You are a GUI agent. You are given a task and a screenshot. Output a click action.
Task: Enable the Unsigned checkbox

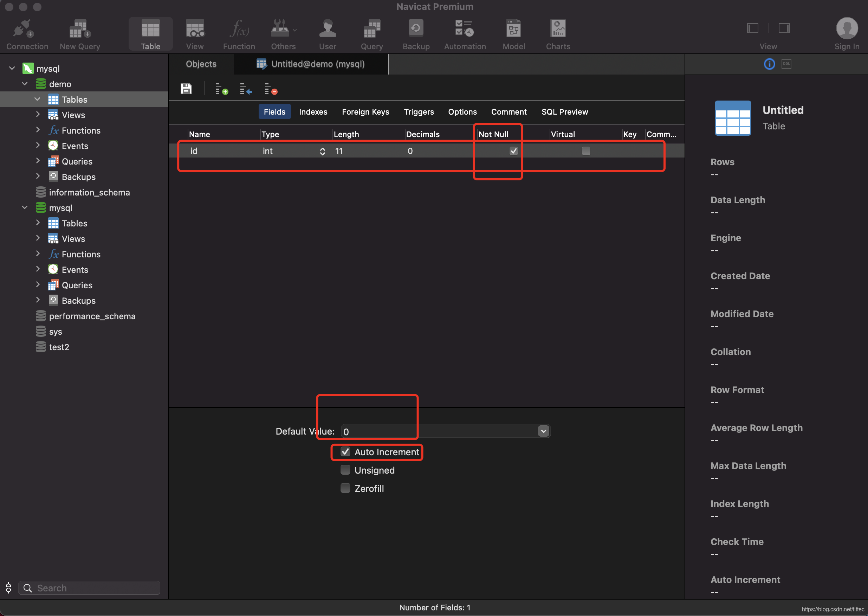click(345, 470)
